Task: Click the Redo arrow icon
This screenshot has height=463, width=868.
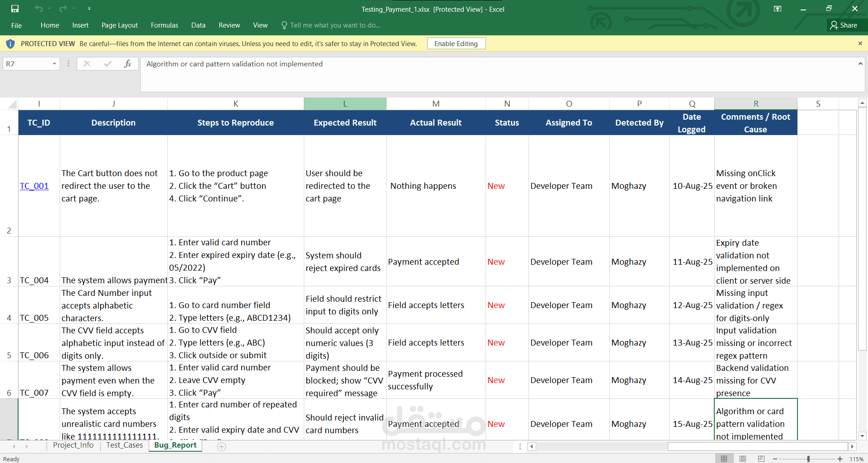Action: 63,9
